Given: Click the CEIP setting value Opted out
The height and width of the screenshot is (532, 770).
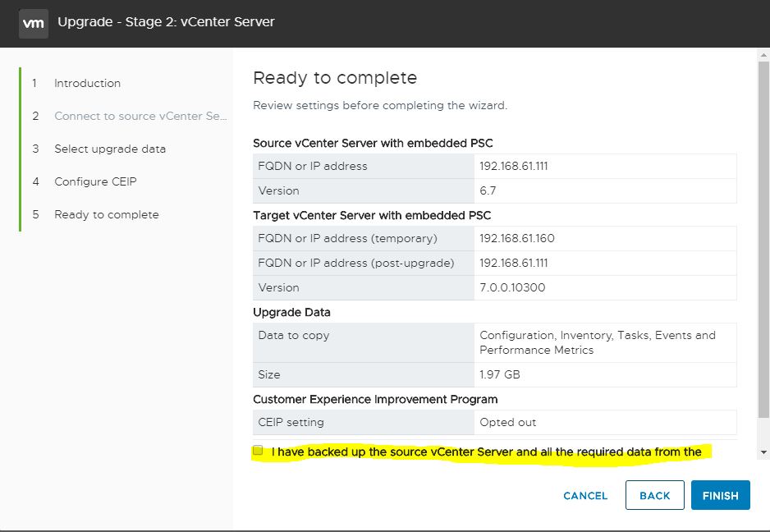Looking at the screenshot, I should click(508, 422).
